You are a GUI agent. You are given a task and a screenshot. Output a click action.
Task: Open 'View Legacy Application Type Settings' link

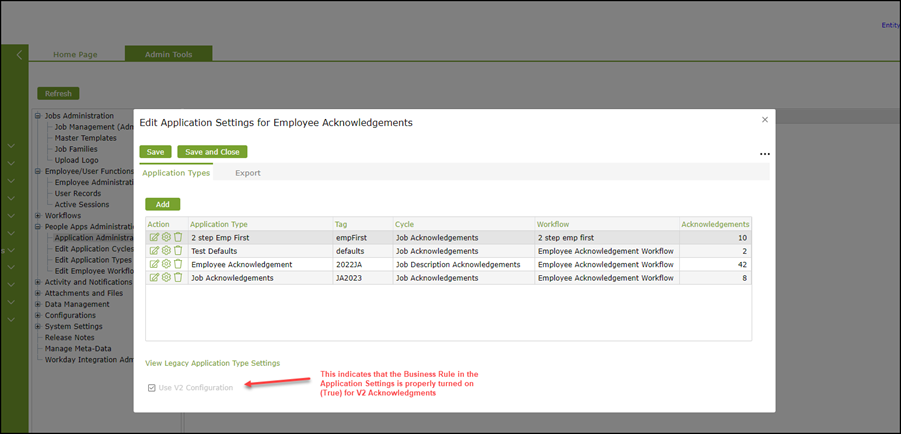(x=212, y=363)
